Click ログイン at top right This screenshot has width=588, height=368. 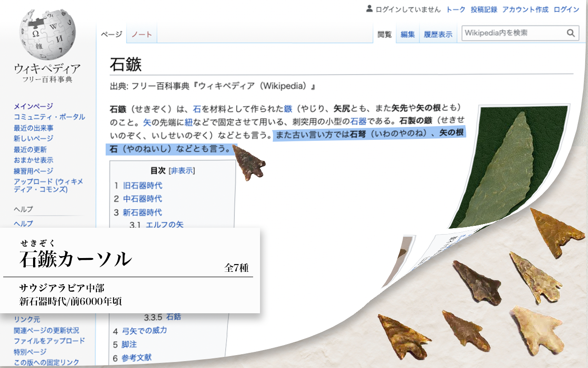pos(566,9)
